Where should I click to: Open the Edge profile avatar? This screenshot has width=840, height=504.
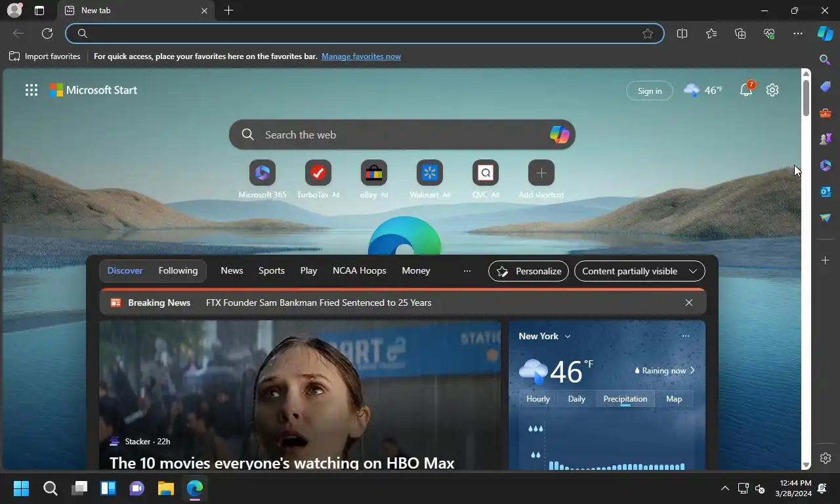click(14, 10)
